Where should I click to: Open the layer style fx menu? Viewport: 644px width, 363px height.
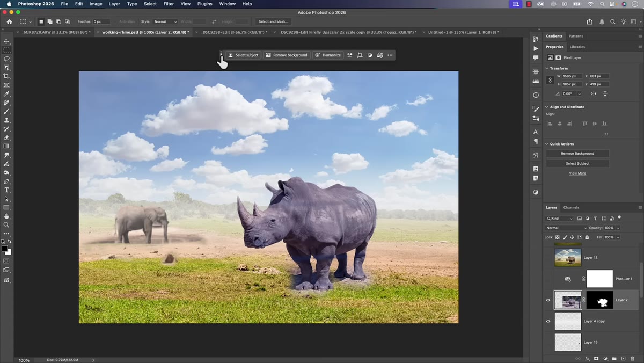tap(587, 358)
